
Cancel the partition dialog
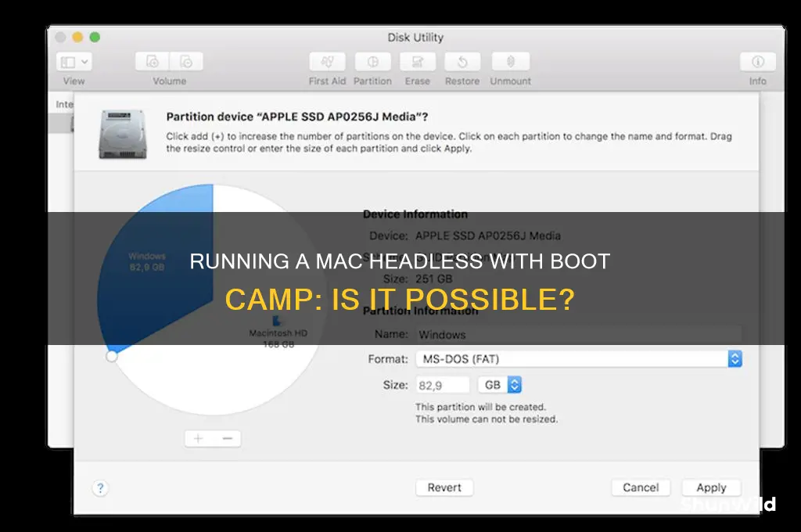pyautogui.click(x=641, y=487)
